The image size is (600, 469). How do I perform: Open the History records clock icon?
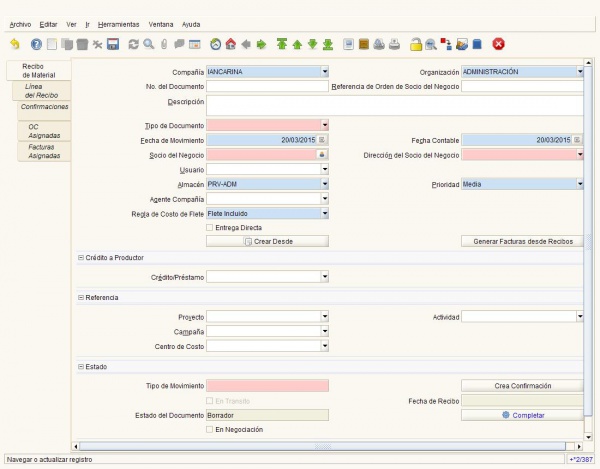(x=215, y=44)
